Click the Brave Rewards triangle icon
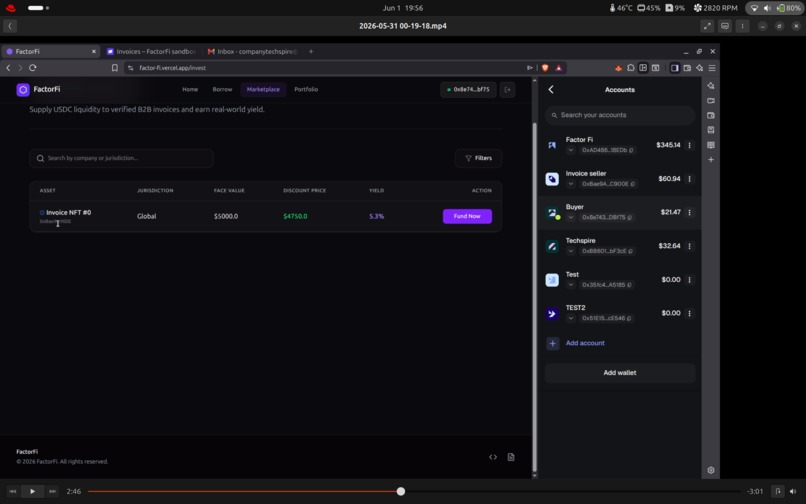This screenshot has width=806, height=504. tap(559, 68)
